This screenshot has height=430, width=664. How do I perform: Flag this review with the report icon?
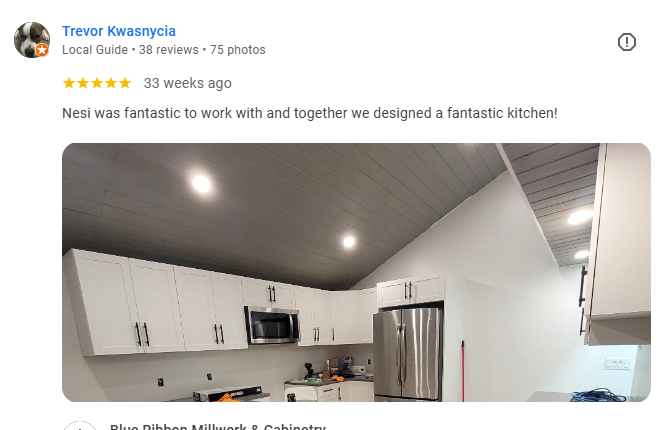pyautogui.click(x=626, y=42)
